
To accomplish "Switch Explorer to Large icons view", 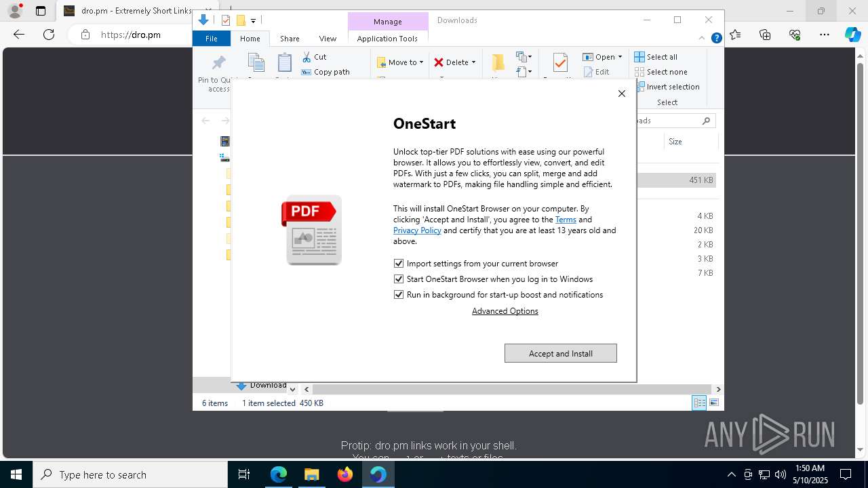I will click(714, 403).
